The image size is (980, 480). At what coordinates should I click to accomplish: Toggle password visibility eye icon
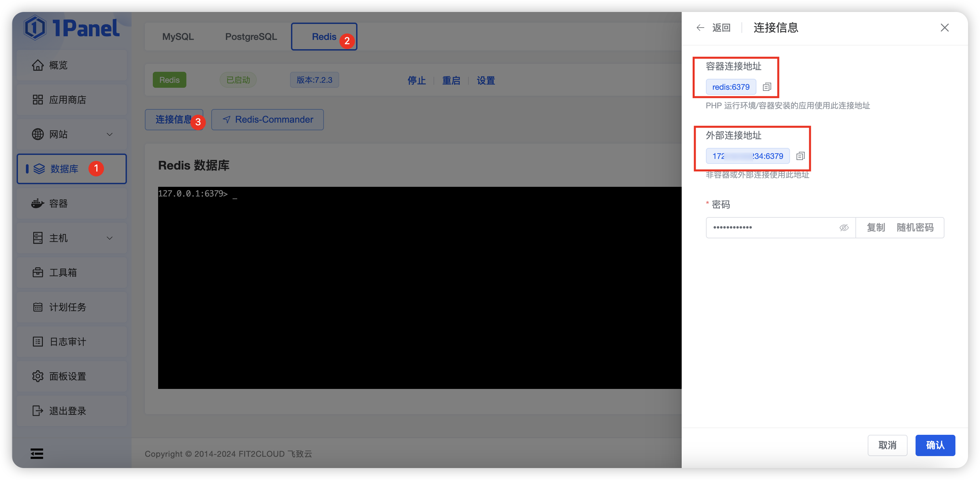click(x=844, y=228)
